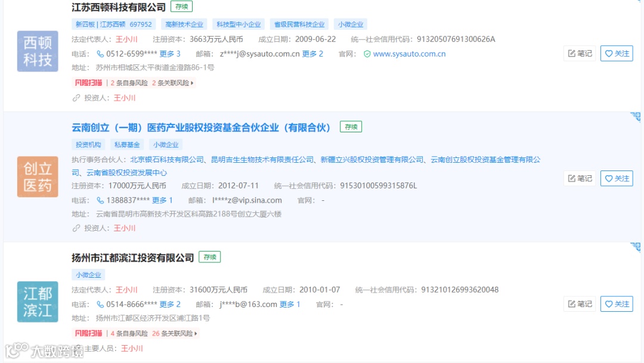Viewport: 644px width, 363px height.
Task: Show more emails 更多 1 for 江都滨江
Action: (290, 304)
